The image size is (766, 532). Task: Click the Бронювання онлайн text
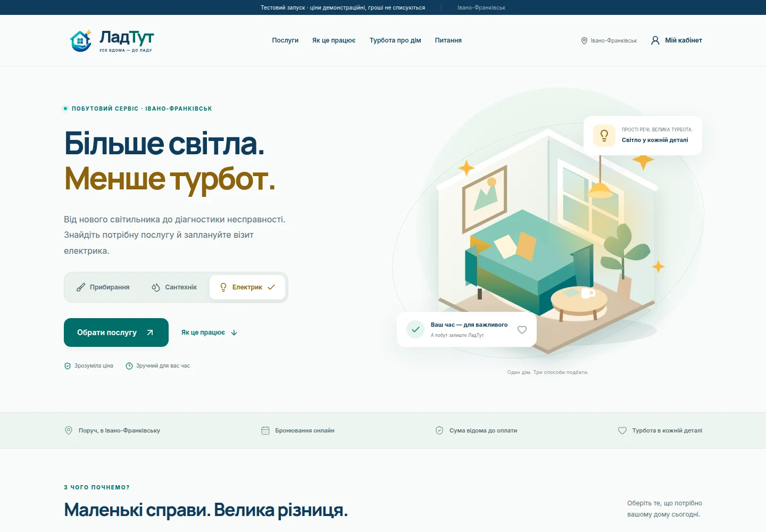[x=305, y=430]
